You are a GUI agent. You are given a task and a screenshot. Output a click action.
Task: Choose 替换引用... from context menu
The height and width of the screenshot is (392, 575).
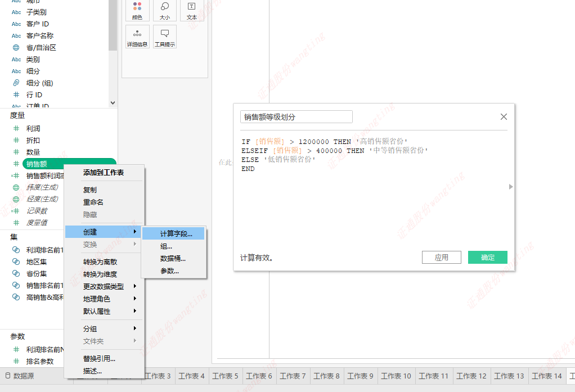click(x=104, y=359)
